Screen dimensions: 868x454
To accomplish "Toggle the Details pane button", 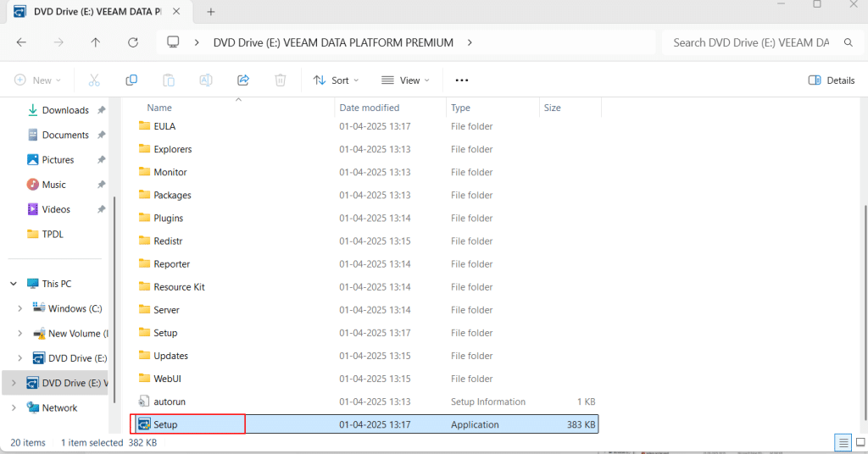I will [x=832, y=80].
